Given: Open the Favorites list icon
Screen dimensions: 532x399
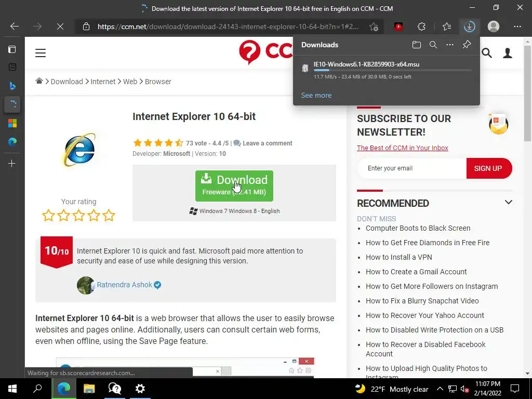Looking at the screenshot, I should (x=446, y=26).
